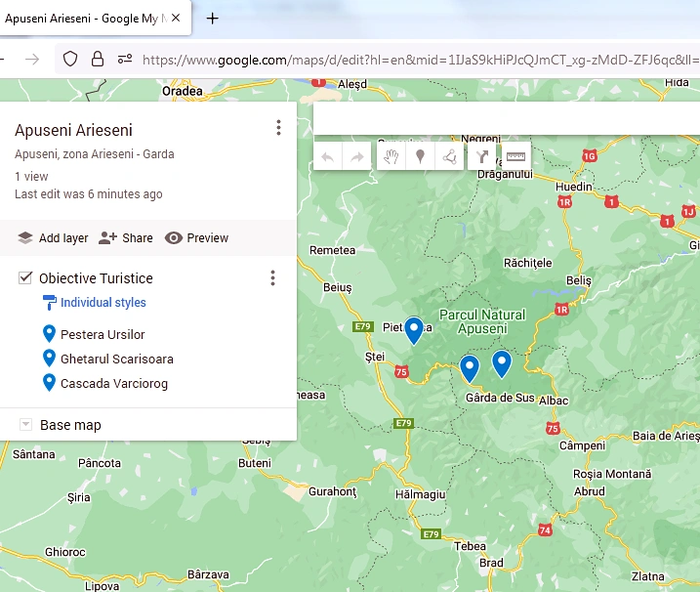Click the Abrud town label on map
Screen dimensions: 700x592
tap(590, 491)
